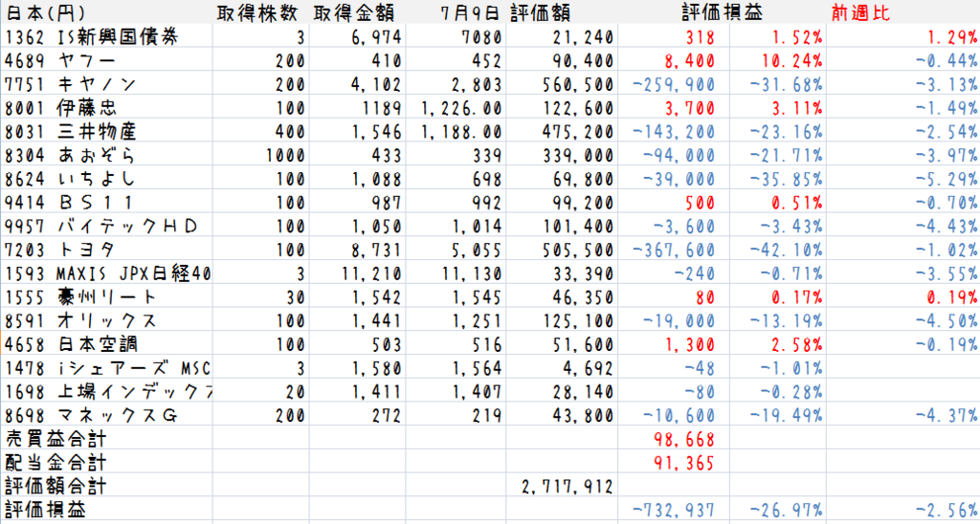Select the 1555 豪州リート cell
Image resolution: width=980 pixels, height=524 pixels.
(81, 298)
